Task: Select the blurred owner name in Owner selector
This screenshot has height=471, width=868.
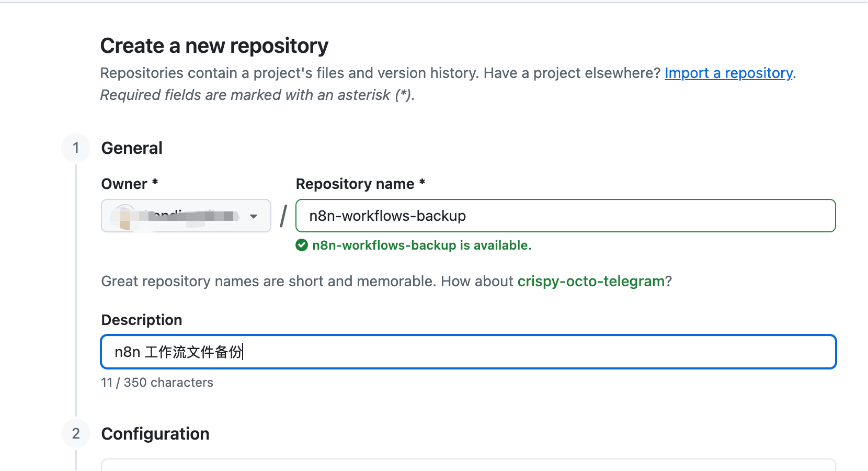Action: (x=189, y=216)
